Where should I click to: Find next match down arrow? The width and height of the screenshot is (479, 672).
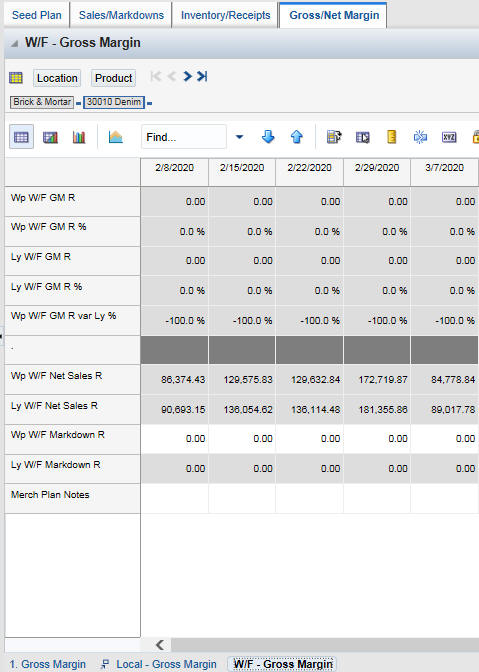pos(268,137)
